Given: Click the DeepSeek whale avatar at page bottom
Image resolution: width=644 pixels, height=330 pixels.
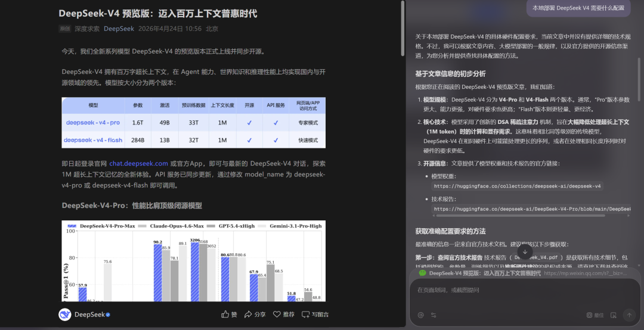Looking at the screenshot, I should 65,315.
